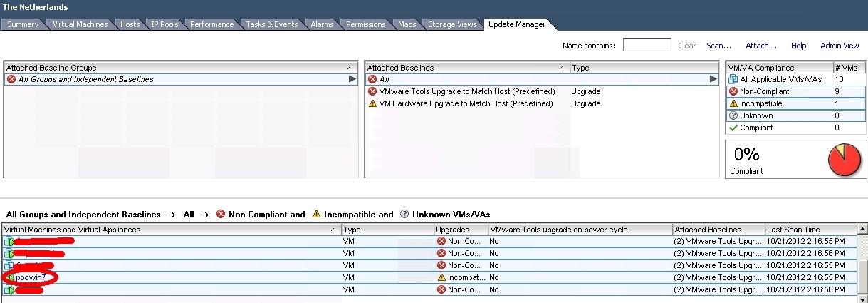Sort by Attached Baseline Groups header
Viewport: 868px width, 303px height.
tap(181, 68)
